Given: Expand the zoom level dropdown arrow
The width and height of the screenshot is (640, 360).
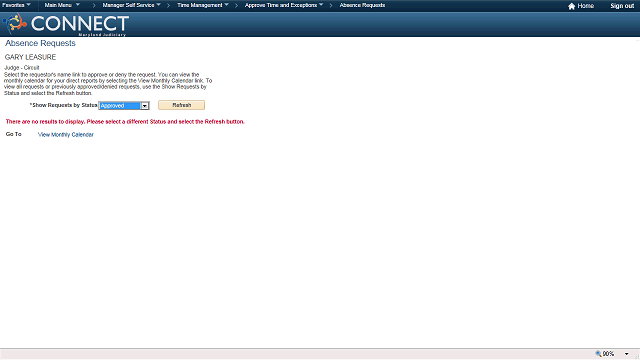Looking at the screenshot, I should [x=627, y=354].
